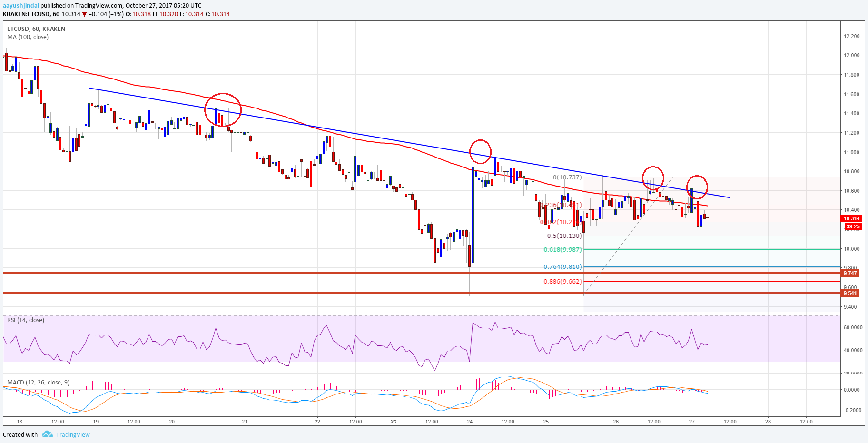Image resolution: width=868 pixels, height=443 pixels.
Task: Click date label 27 on time axis
Action: (x=692, y=422)
